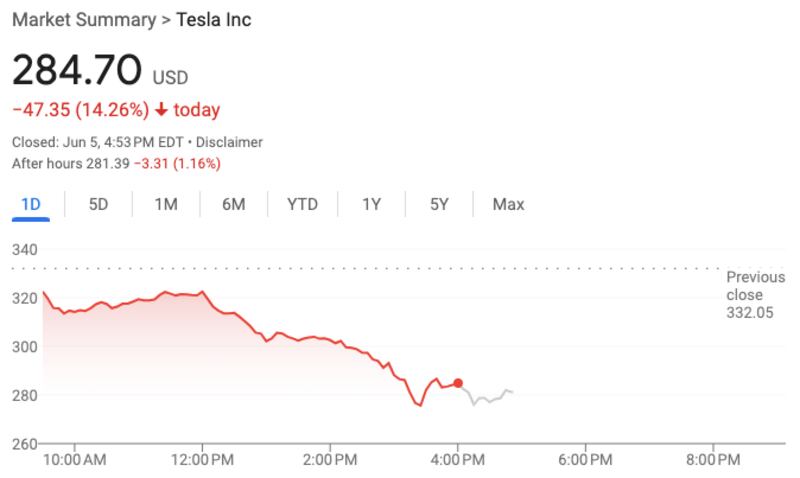Click the −47.35 (14.26%) change text

pos(81,110)
